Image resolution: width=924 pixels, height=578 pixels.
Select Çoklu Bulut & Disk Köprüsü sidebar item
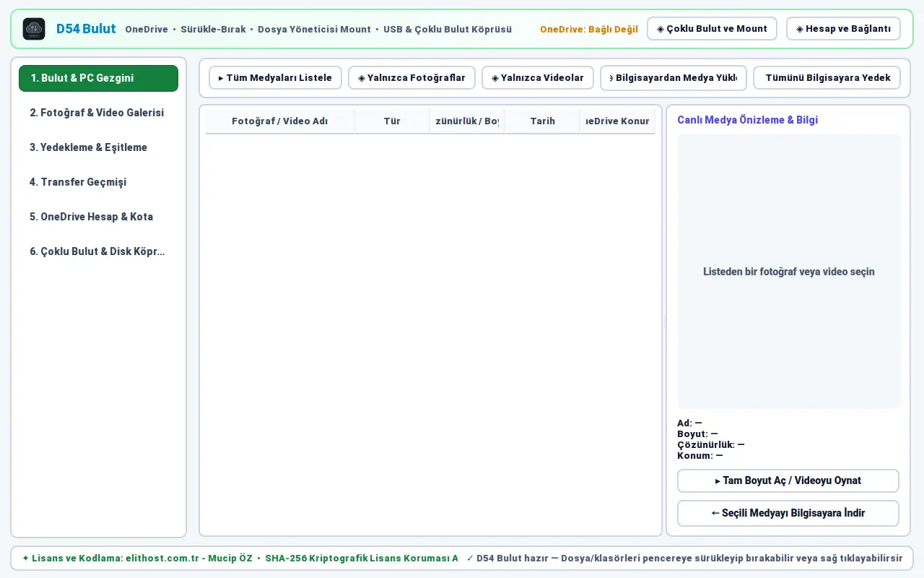[x=98, y=251]
